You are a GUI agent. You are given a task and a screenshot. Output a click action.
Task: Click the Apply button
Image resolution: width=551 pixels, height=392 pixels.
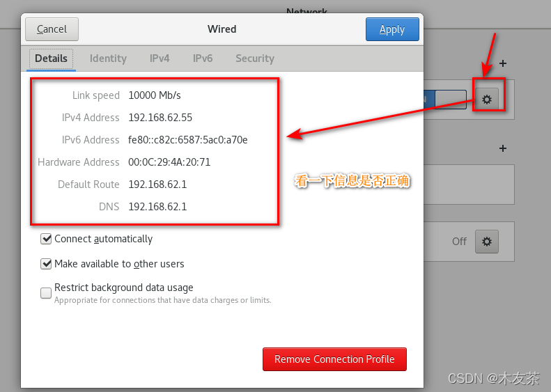click(392, 29)
